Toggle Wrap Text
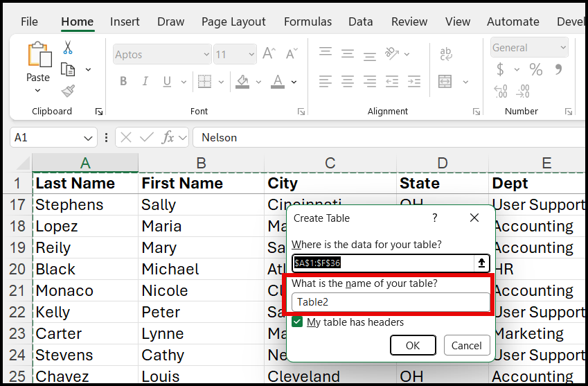The image size is (588, 386). pyautogui.click(x=446, y=54)
